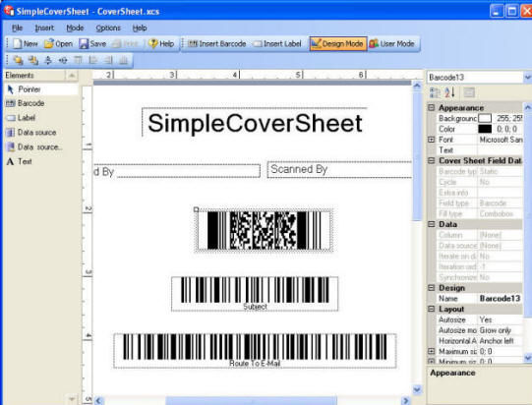The image size is (532, 405).
Task: Click the Insert Label button
Action: [x=277, y=44]
